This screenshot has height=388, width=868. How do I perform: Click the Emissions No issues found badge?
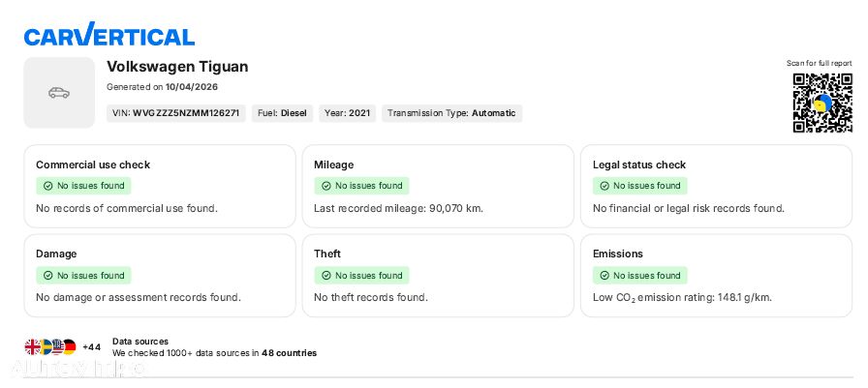[x=640, y=275]
